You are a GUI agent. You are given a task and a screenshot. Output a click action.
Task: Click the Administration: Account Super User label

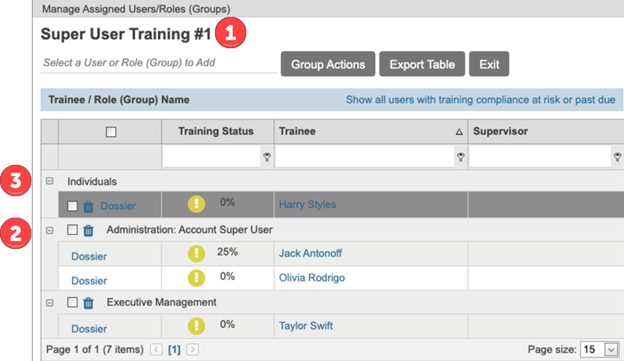click(x=189, y=230)
